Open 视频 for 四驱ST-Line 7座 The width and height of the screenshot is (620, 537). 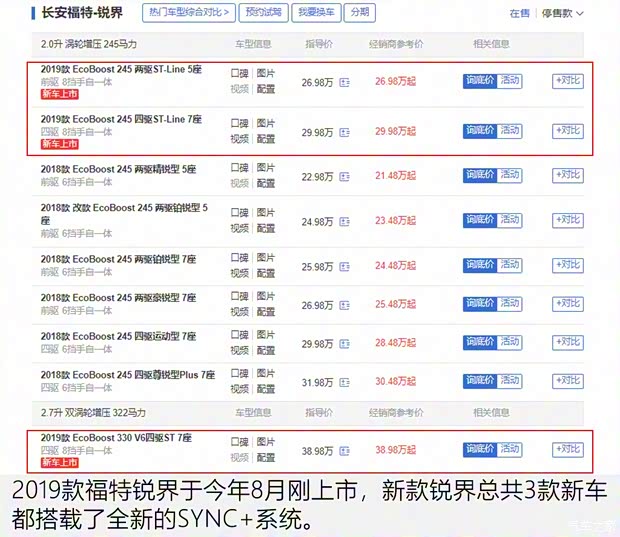pos(240,139)
